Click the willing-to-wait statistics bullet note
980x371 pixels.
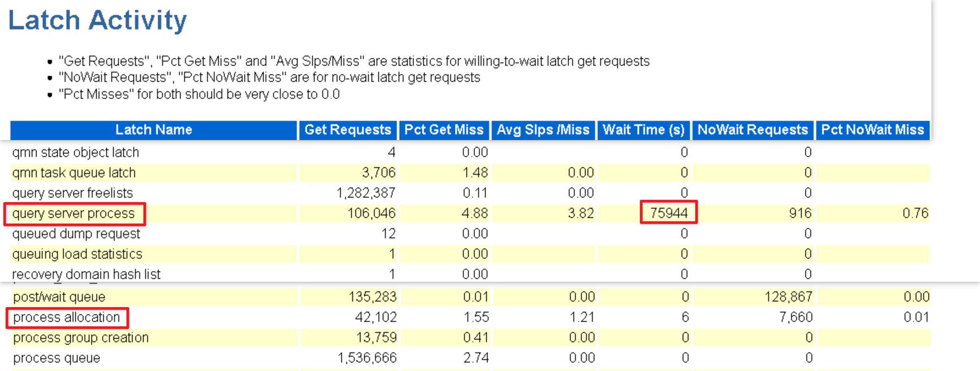(x=354, y=61)
